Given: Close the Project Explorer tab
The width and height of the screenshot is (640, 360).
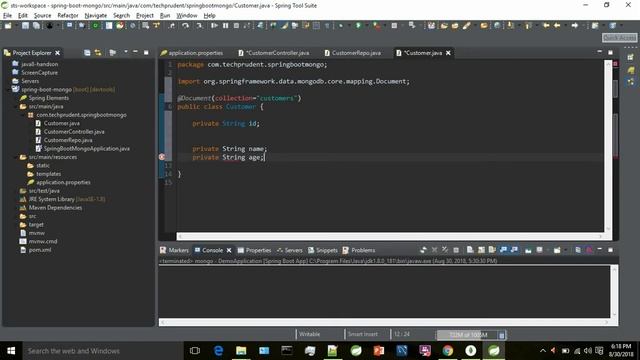Looking at the screenshot, I should pyautogui.click(x=58, y=53).
